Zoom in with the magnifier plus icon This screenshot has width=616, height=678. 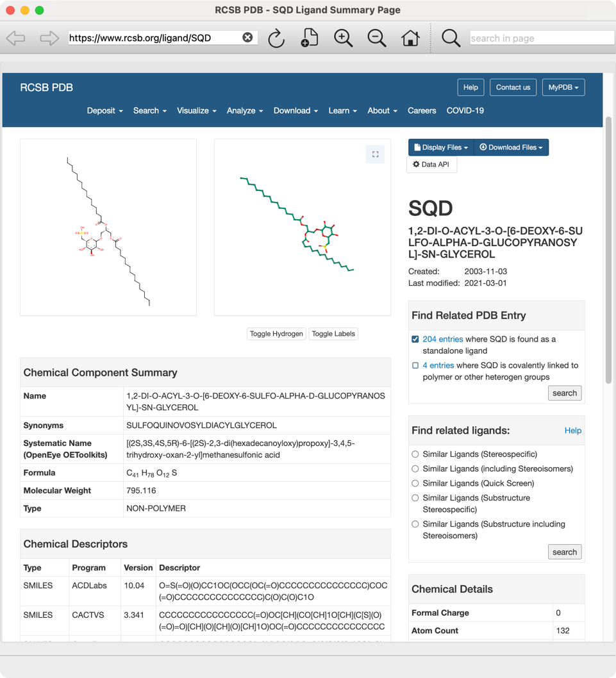(x=344, y=38)
